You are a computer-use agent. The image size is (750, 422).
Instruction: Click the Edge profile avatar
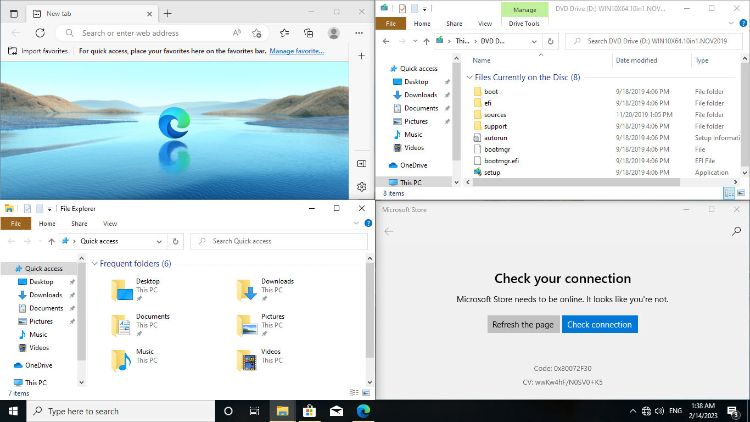tap(333, 33)
